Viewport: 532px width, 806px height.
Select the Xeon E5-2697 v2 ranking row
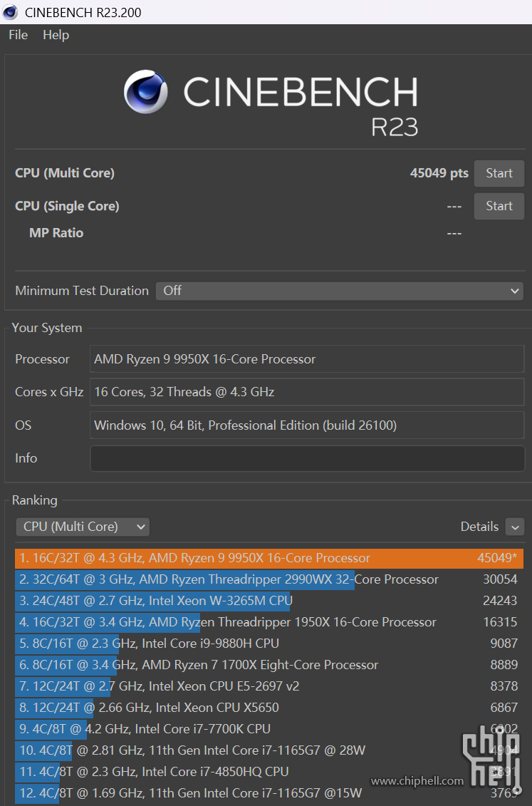(269, 686)
